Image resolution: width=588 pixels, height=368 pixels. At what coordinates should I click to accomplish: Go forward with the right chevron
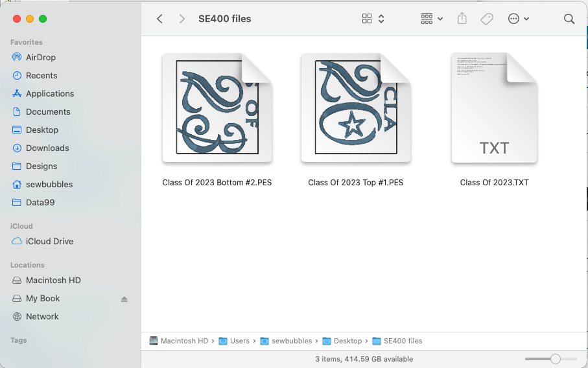tap(182, 19)
